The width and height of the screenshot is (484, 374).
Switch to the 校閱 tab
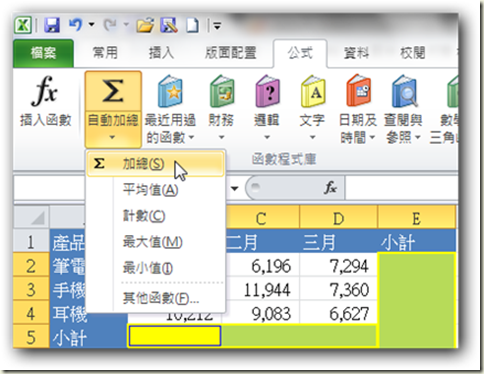point(413,53)
